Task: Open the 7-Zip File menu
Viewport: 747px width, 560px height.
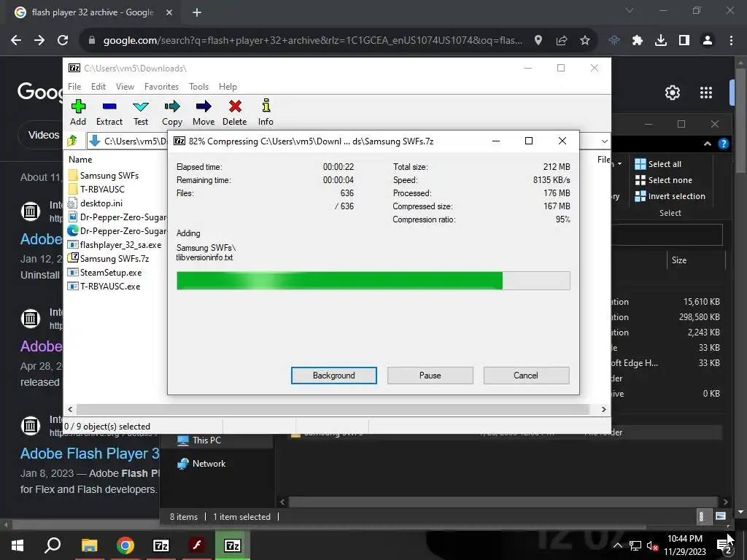Action: pyautogui.click(x=74, y=87)
